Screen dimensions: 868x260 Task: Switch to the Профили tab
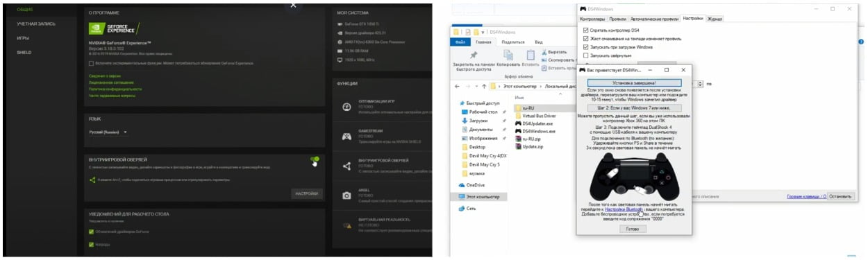point(617,19)
